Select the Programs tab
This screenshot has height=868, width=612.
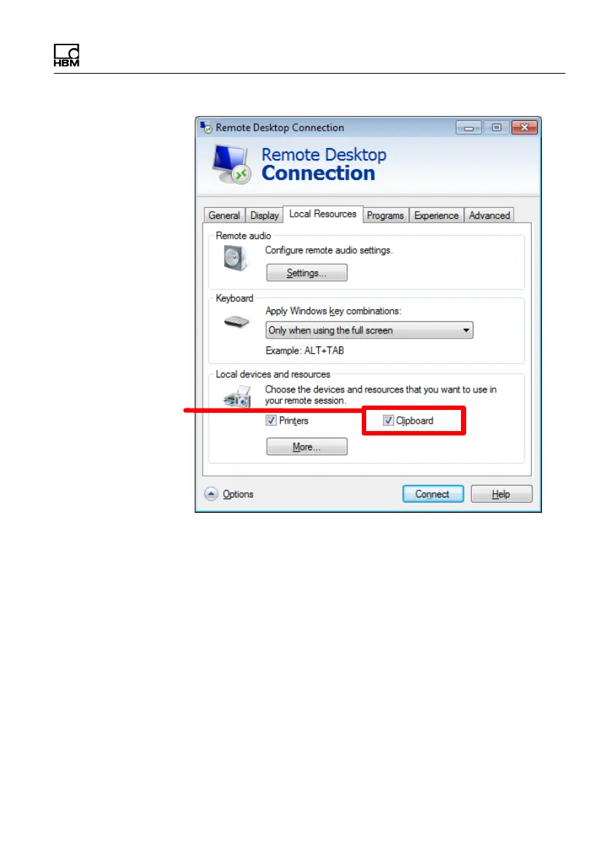pos(385,215)
